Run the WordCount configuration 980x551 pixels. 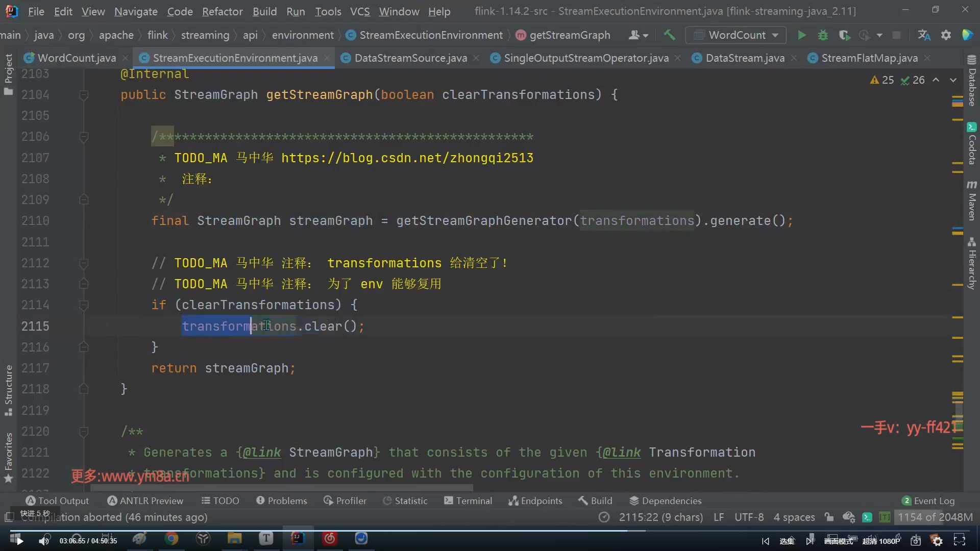click(x=801, y=35)
